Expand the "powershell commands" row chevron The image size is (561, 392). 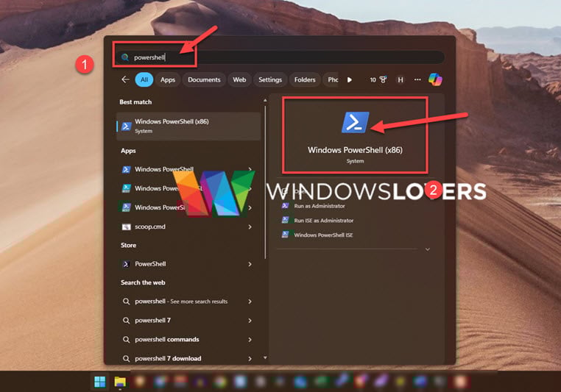click(250, 340)
